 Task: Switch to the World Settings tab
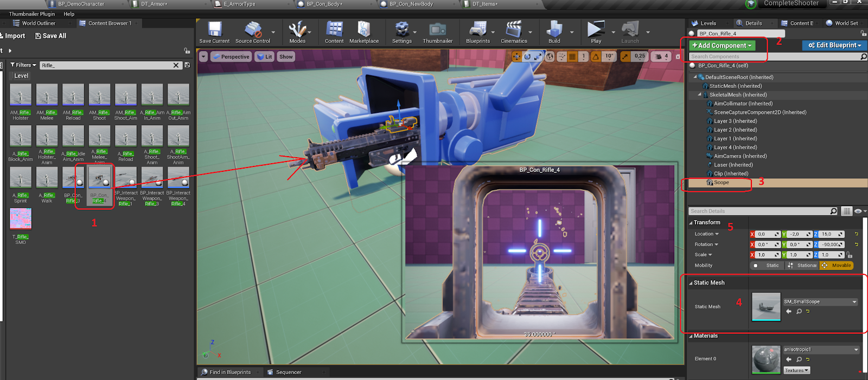846,23
